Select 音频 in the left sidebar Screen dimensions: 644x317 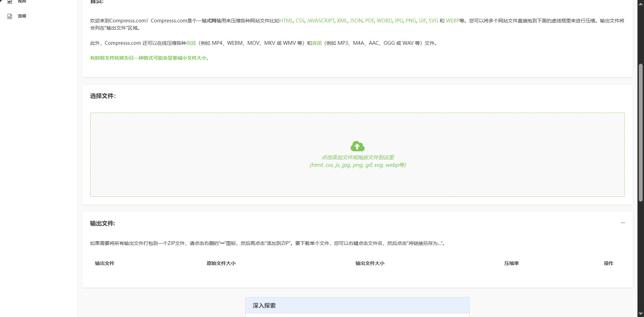point(22,16)
